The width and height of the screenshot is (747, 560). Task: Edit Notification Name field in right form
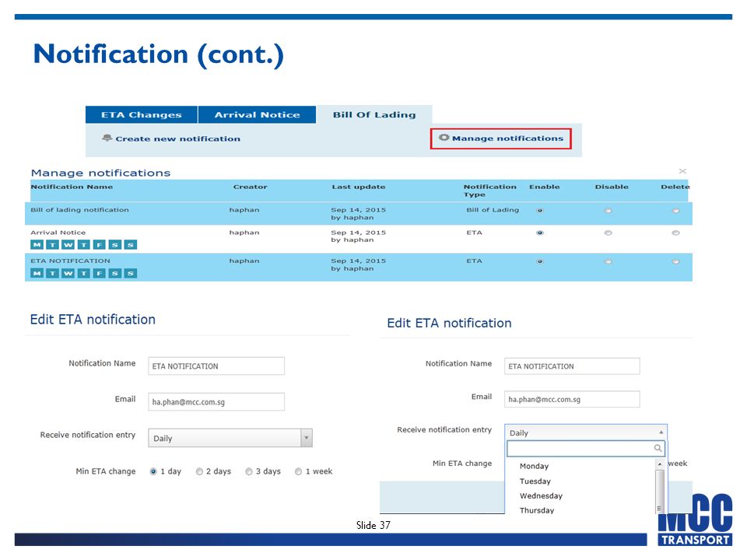pyautogui.click(x=572, y=366)
